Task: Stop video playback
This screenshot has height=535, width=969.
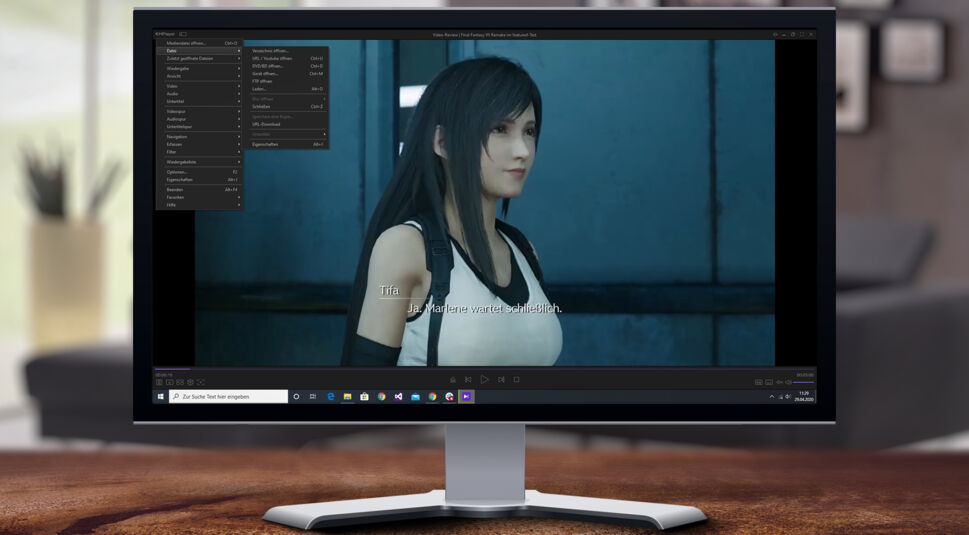Action: tap(517, 379)
